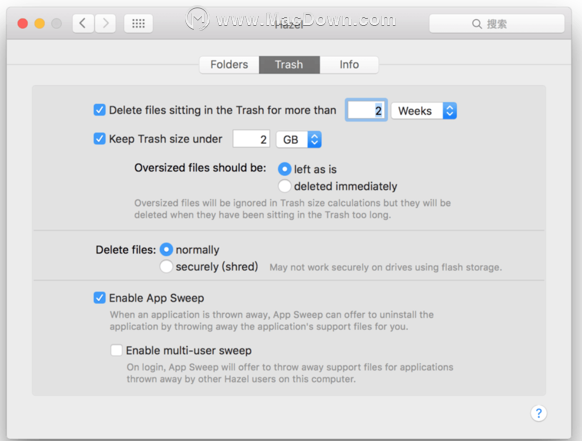
Task: Select the Trash tab
Action: pos(289,65)
